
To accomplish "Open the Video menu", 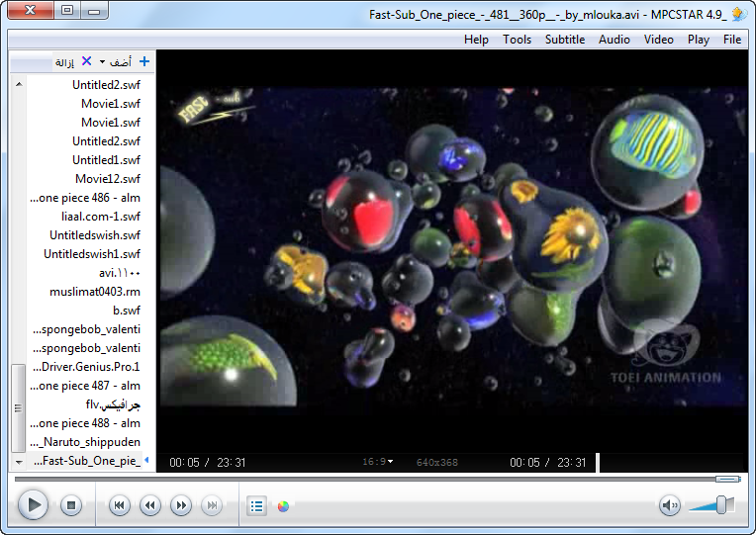I will [x=659, y=40].
